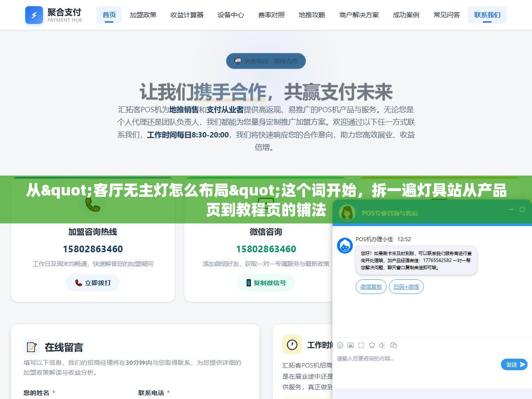532x399 pixels.
Task: Minimize the POS专业咨询与售后 chat window
Action: (x=511, y=209)
